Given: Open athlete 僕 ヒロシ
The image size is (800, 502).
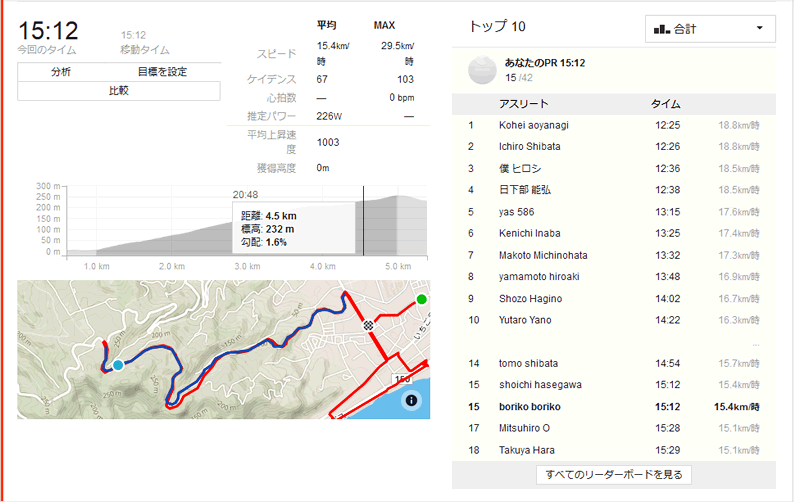Looking at the screenshot, I should pyautogui.click(x=520, y=168).
